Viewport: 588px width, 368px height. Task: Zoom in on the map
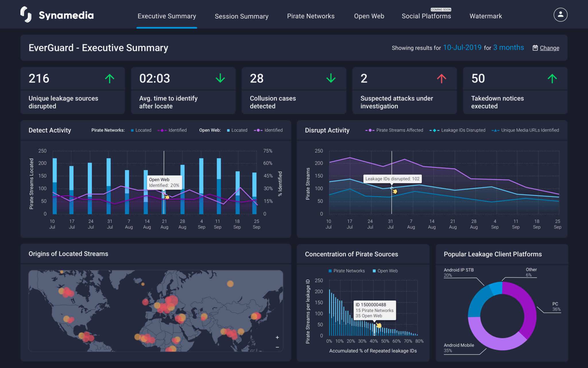tap(277, 337)
